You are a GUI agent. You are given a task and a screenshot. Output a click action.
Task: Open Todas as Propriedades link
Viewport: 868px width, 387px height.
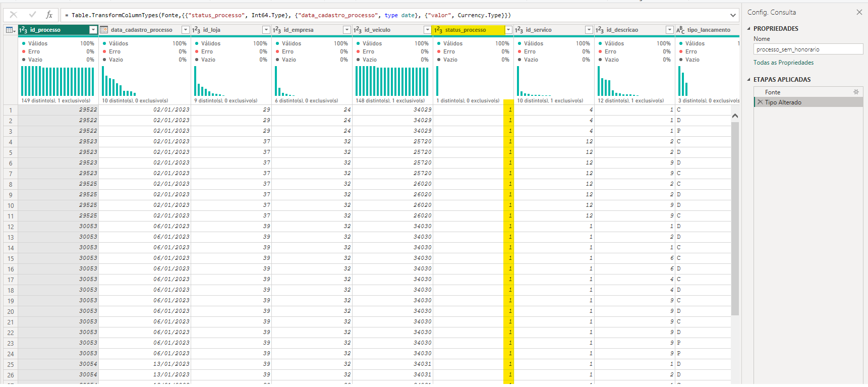click(783, 63)
